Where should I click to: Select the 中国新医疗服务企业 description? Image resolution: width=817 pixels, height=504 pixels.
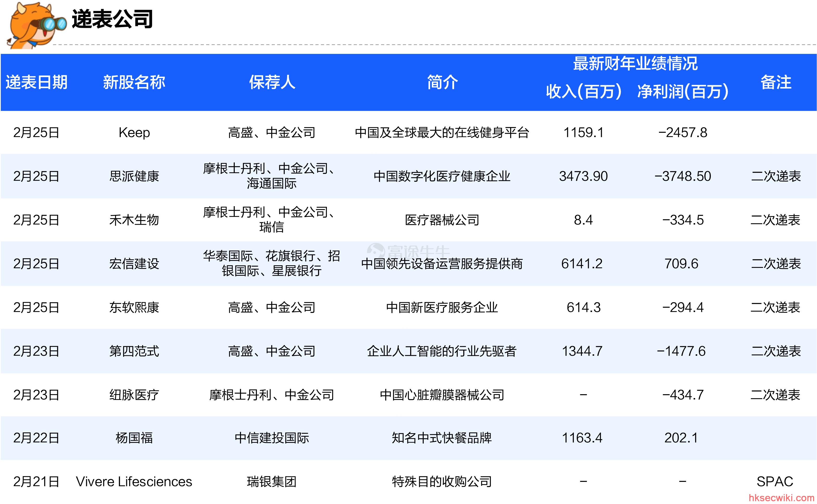tap(442, 307)
